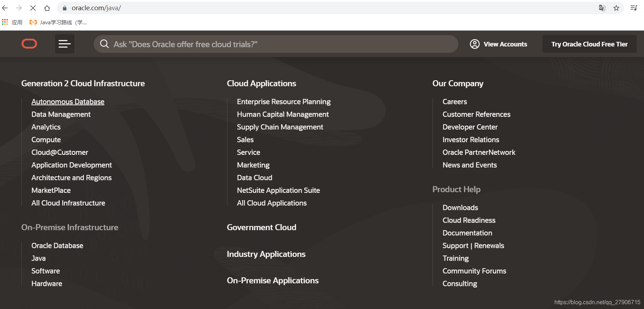Open the Data Cloud link
The image size is (644, 309).
click(254, 178)
